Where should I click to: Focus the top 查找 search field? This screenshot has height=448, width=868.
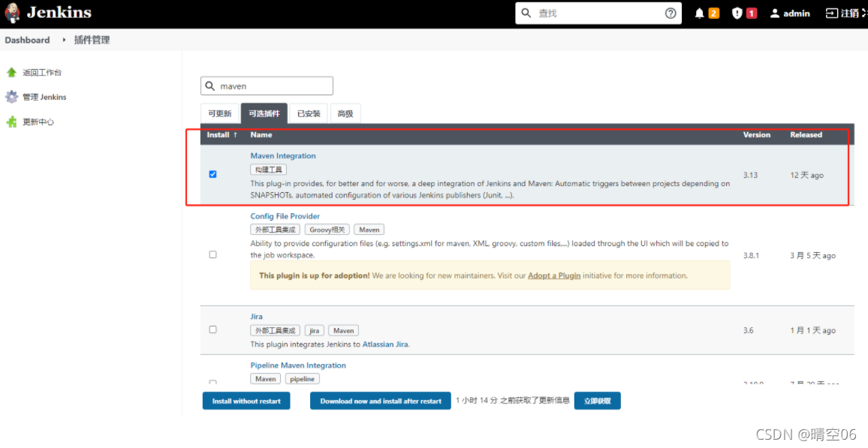(598, 14)
